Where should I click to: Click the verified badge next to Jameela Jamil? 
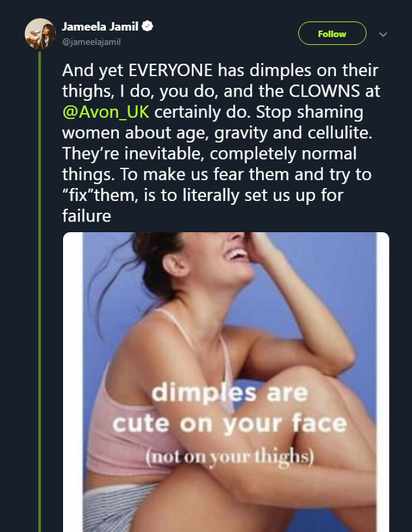[x=148, y=25]
